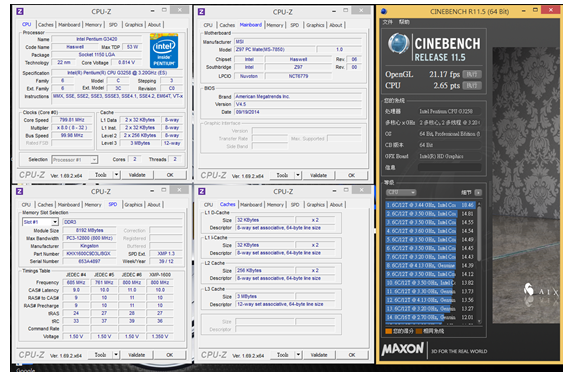Click L3 Cache size 3 MBytes value
The image size is (565, 372).
click(265, 296)
